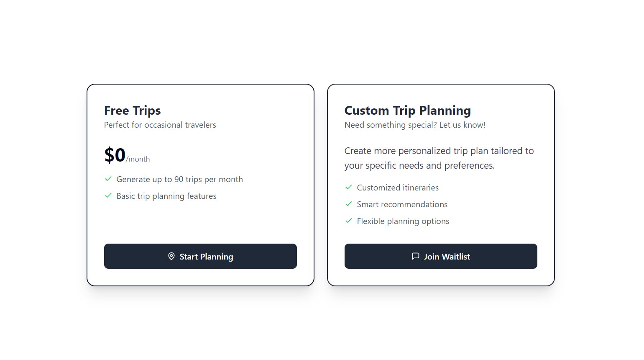The width and height of the screenshot is (644, 360).
Task: Click the chat bubble icon on Join Waitlist
Action: tap(415, 256)
